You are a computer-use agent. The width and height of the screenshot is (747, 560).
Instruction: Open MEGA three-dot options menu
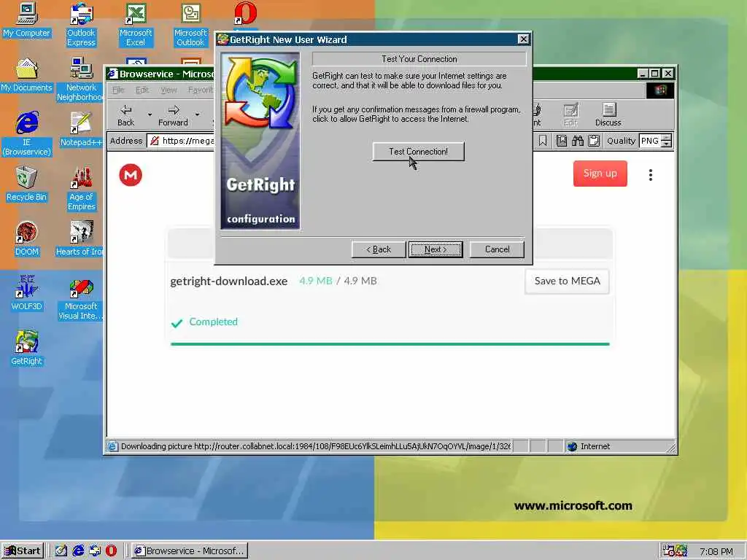click(650, 175)
